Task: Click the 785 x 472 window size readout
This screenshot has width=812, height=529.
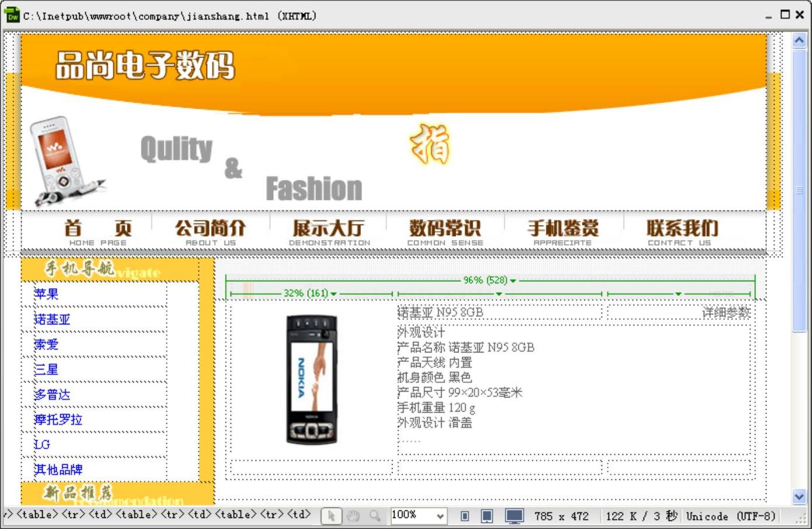Action: (561, 516)
